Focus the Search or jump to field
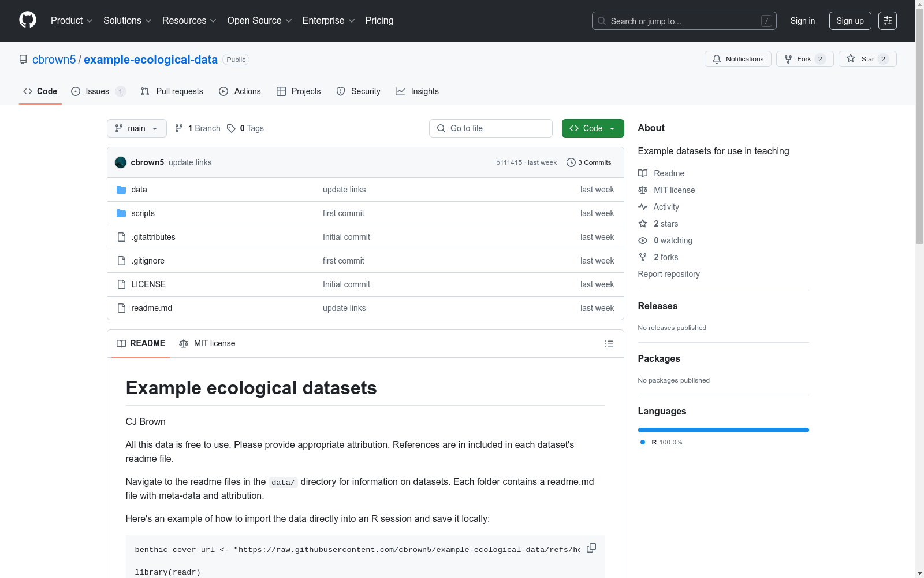Image resolution: width=924 pixels, height=578 pixels. click(x=684, y=21)
